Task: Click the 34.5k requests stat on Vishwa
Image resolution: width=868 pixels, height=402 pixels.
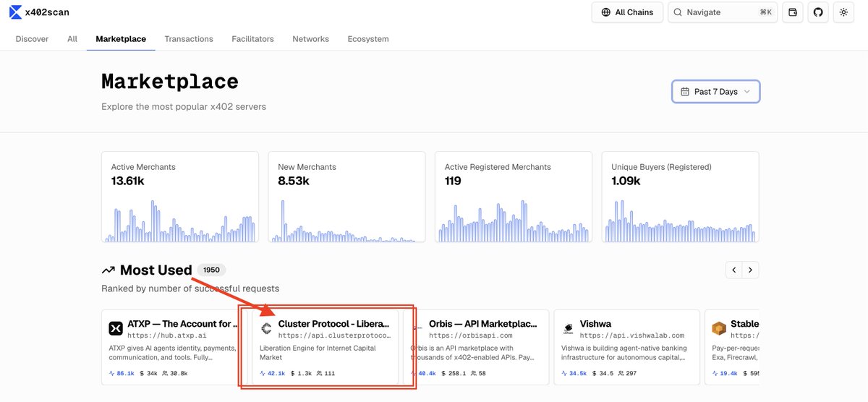Action: 574,374
